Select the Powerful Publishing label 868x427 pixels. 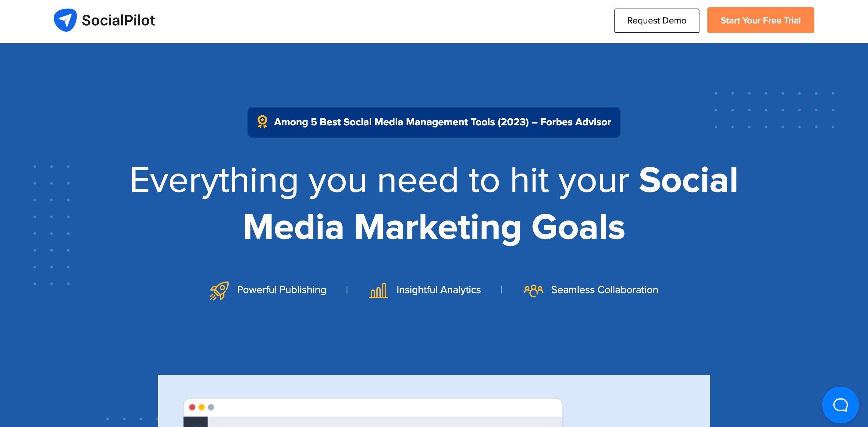point(281,290)
